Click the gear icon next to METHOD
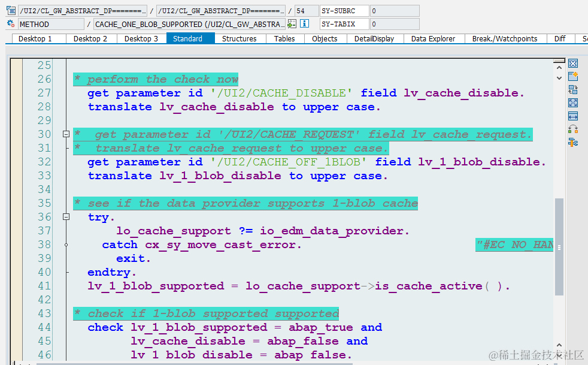The image size is (588, 365). tap(11, 23)
